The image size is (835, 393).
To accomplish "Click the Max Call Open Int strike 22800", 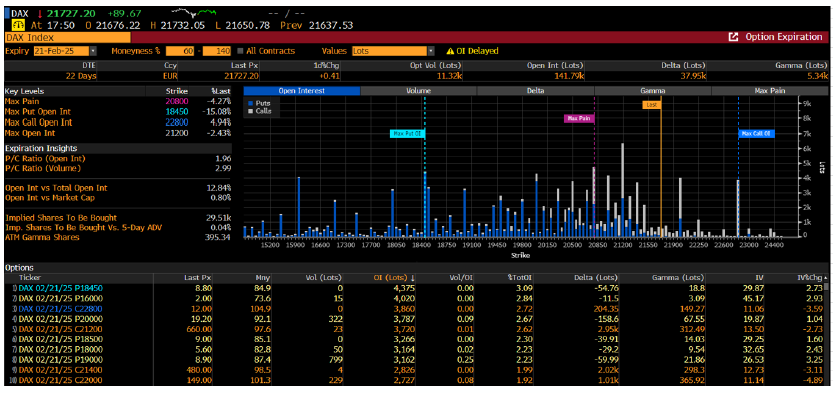I will (x=178, y=122).
